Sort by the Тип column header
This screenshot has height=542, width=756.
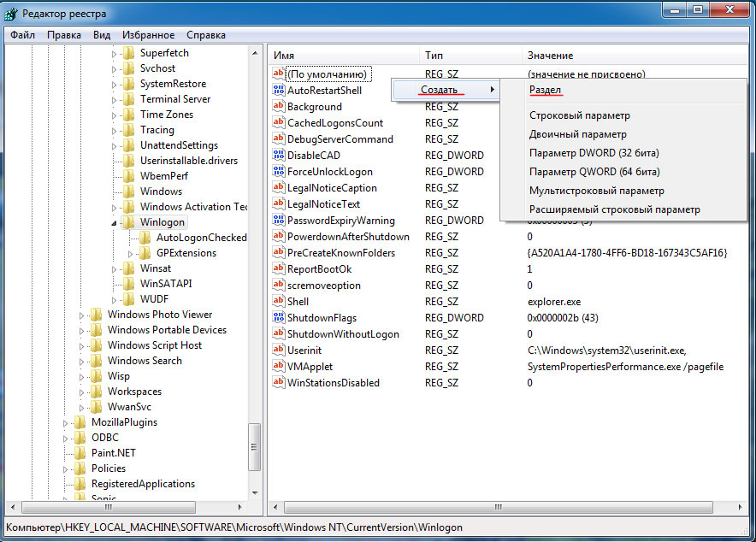470,56
